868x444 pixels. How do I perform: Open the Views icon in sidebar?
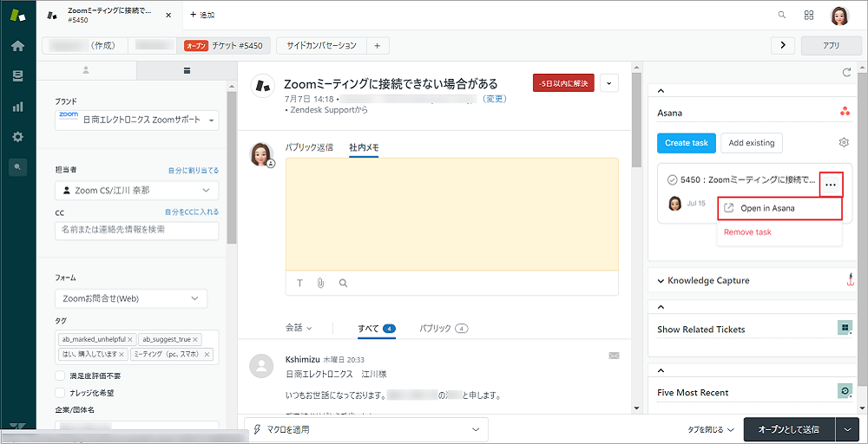pyautogui.click(x=17, y=76)
